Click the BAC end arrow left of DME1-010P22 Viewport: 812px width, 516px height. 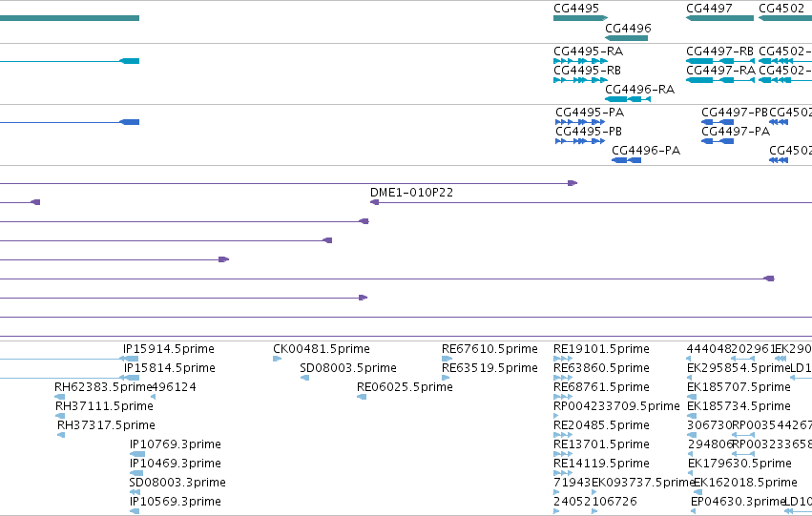tap(374, 202)
